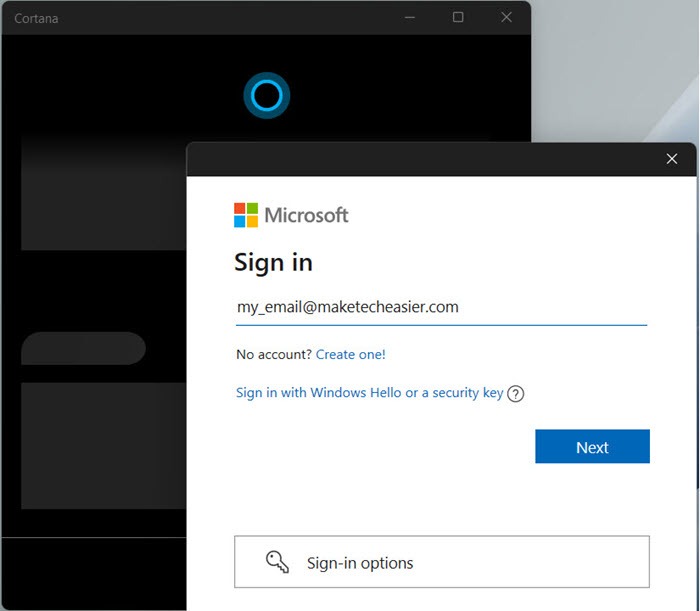
Task: Choose Sign in with Windows Hello link
Action: (x=369, y=393)
